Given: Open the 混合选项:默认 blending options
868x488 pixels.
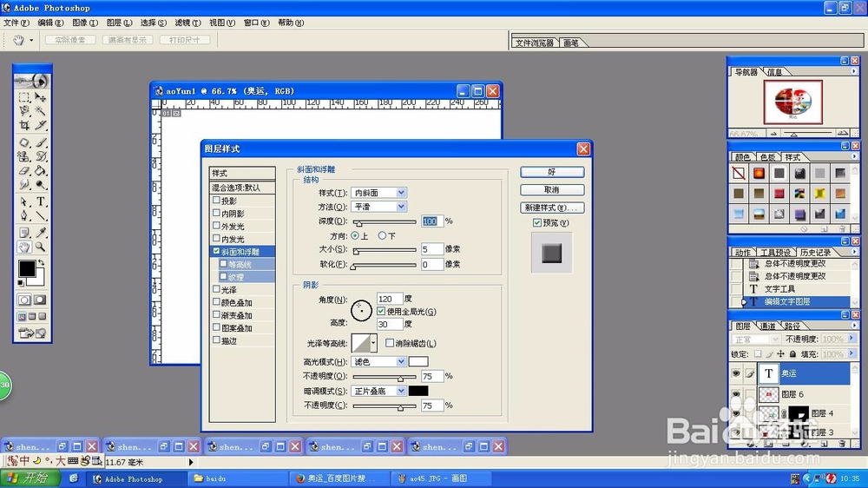Looking at the screenshot, I should pyautogui.click(x=242, y=188).
